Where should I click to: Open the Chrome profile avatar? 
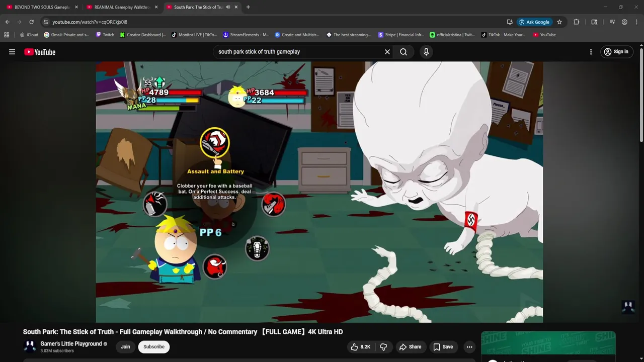624,22
